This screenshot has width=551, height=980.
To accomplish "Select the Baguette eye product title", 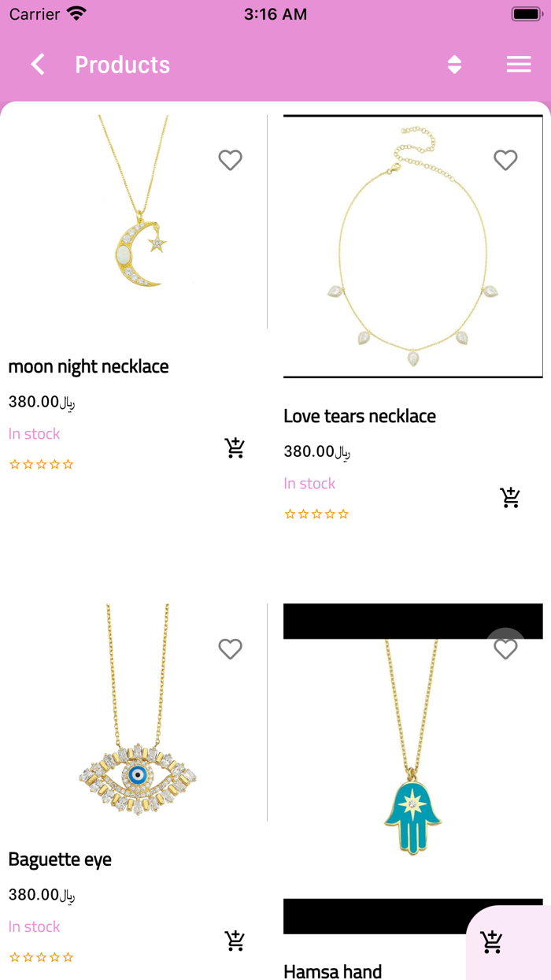I will tap(60, 859).
